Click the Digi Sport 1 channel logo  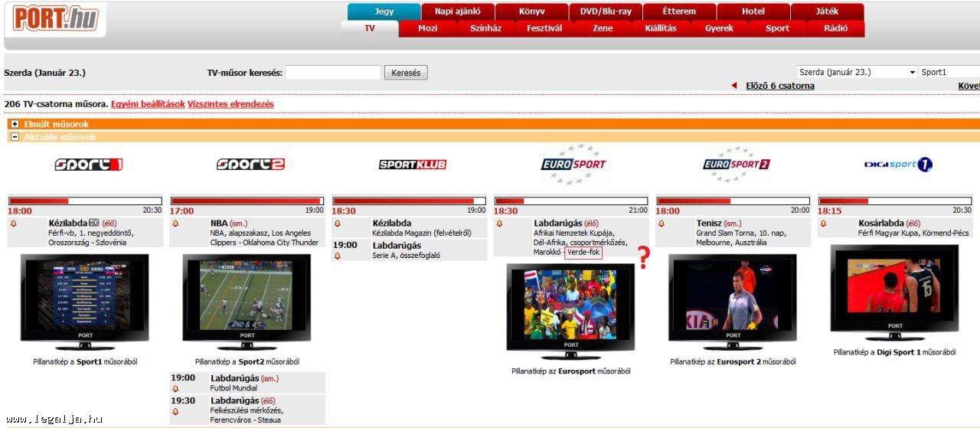pos(898,164)
